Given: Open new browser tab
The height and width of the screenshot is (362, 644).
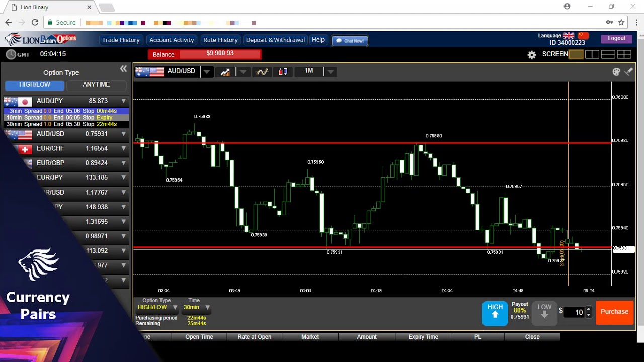Looking at the screenshot, I should pyautogui.click(x=106, y=8).
